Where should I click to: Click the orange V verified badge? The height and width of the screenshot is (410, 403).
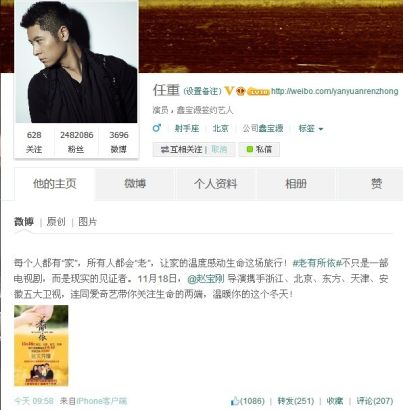click(229, 91)
